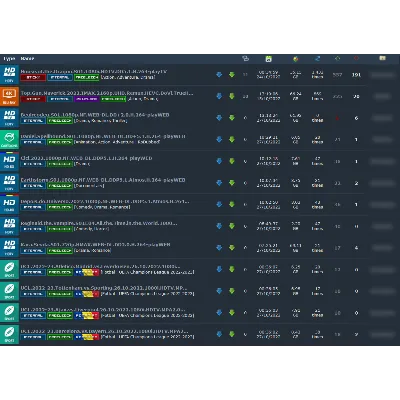
Task: Click green arrow icon for Atletico Madrid match
Action: pyautogui.click(x=232, y=269)
